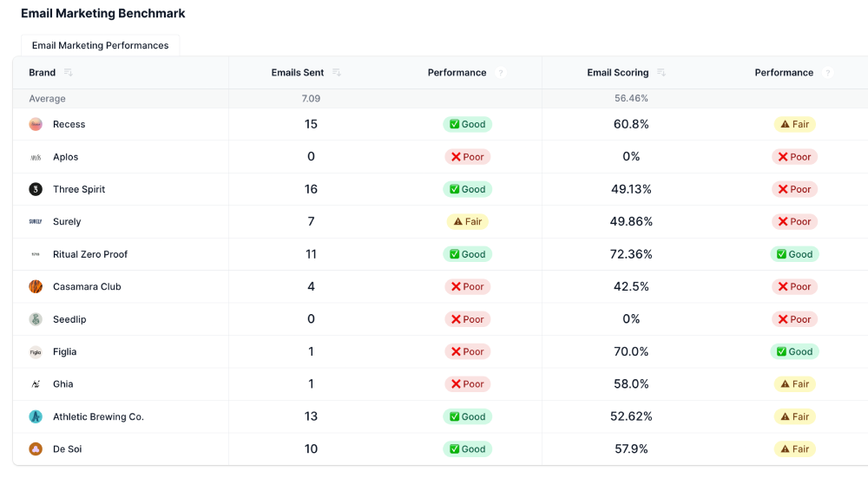Sort by Emails Sent icon

pyautogui.click(x=336, y=73)
